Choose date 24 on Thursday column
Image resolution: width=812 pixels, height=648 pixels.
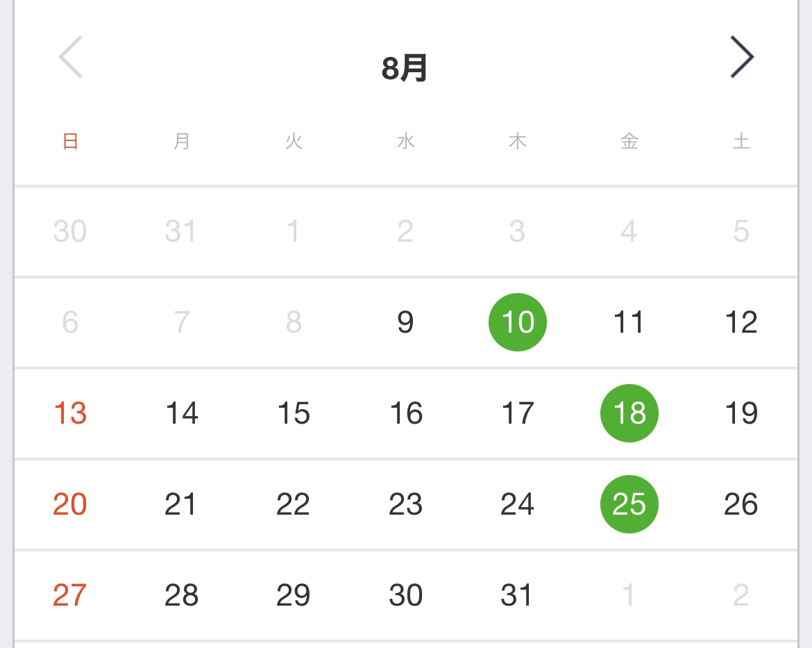coord(517,504)
